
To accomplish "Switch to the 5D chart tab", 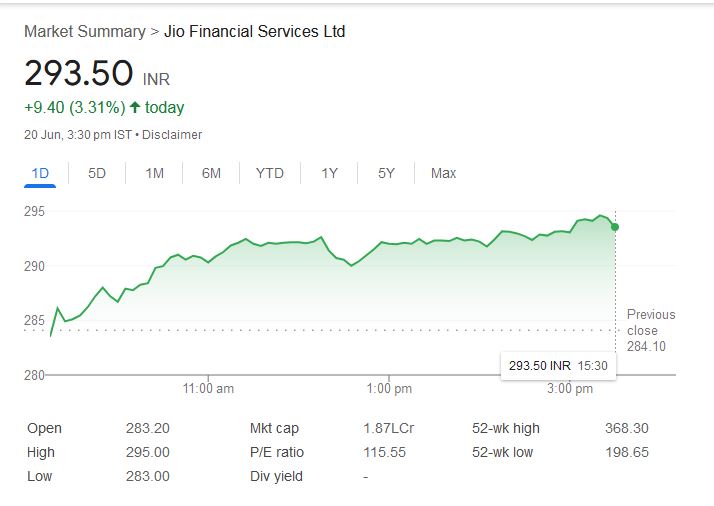I will (x=97, y=173).
